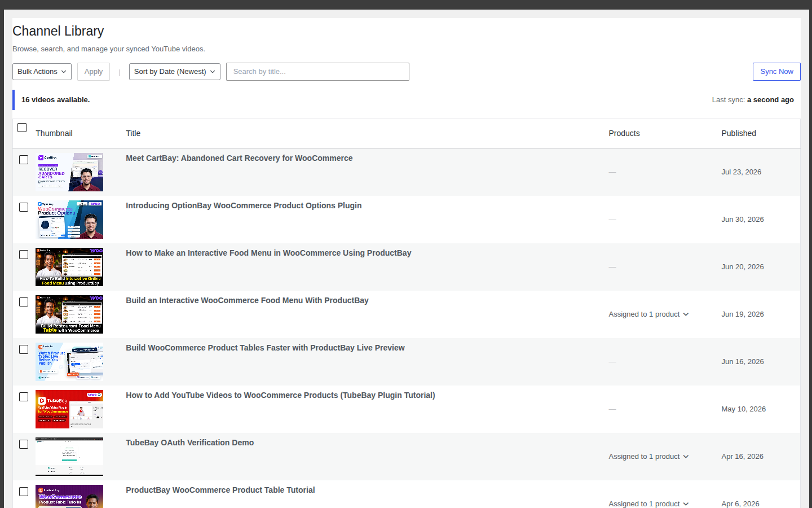Open thumbnail for Build an Interactive WooCommerce Food Menu
The height and width of the screenshot is (508, 812).
(69, 314)
